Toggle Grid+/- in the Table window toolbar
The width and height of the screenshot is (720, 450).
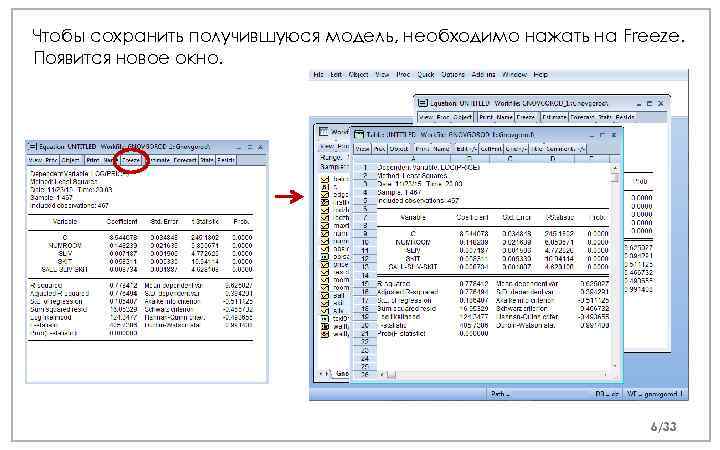(x=517, y=149)
